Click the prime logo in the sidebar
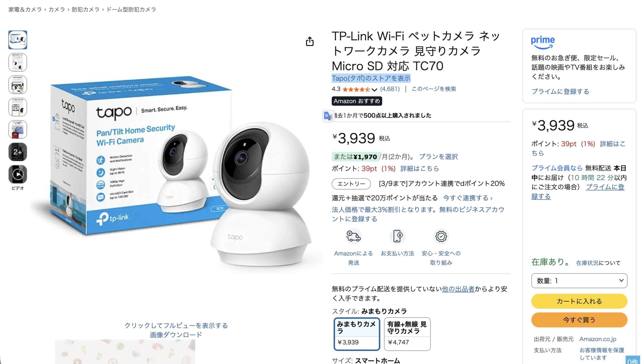The width and height of the screenshot is (642, 364). (543, 43)
